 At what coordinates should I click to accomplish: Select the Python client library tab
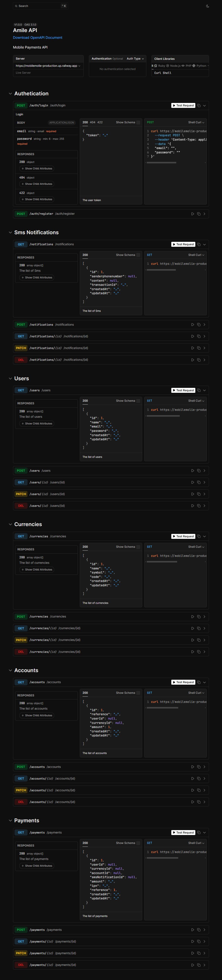pyautogui.click(x=201, y=66)
